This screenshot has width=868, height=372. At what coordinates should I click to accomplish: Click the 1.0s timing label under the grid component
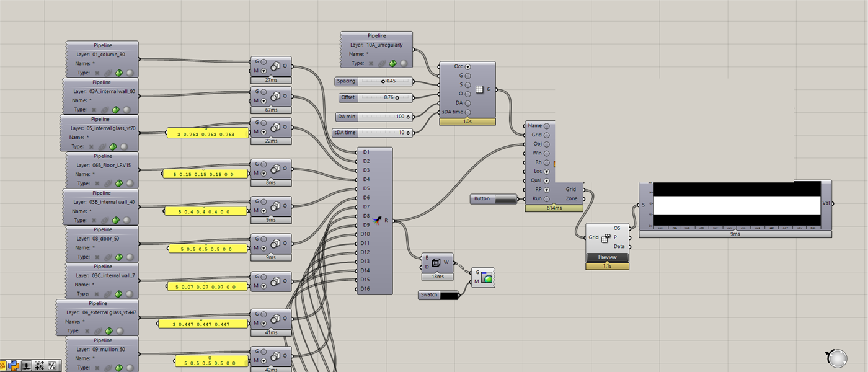[x=467, y=122]
